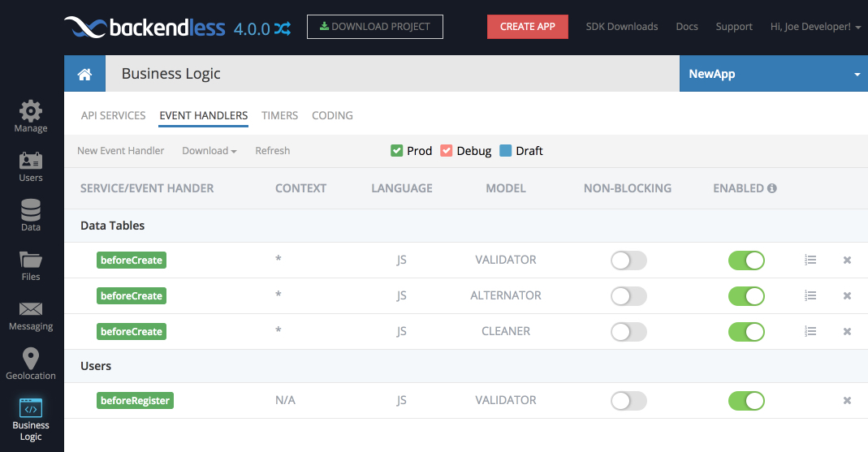Click the NON-BLOCKING column header
Screen dimensions: 868x452
627,188
